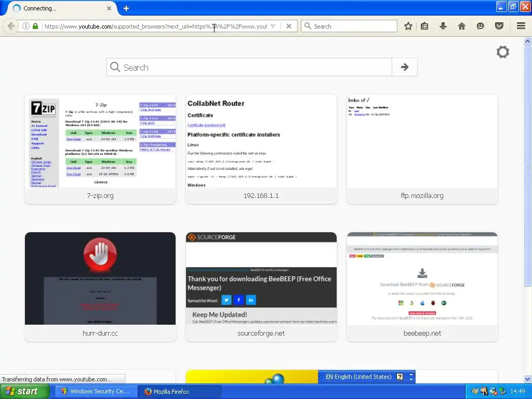This screenshot has height=399, width=532.
Task: Select Mozilla Firefox taskbar button
Action: (x=180, y=391)
